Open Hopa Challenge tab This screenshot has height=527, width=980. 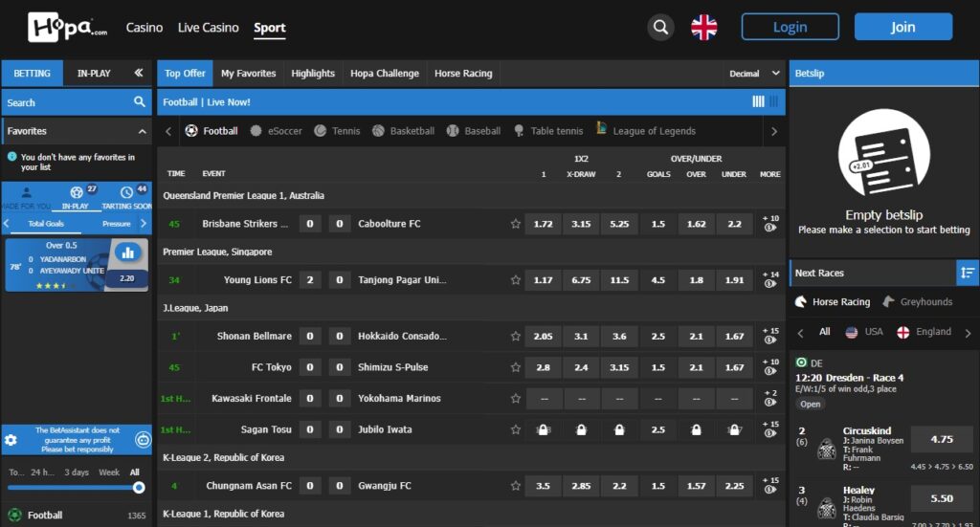tap(385, 73)
